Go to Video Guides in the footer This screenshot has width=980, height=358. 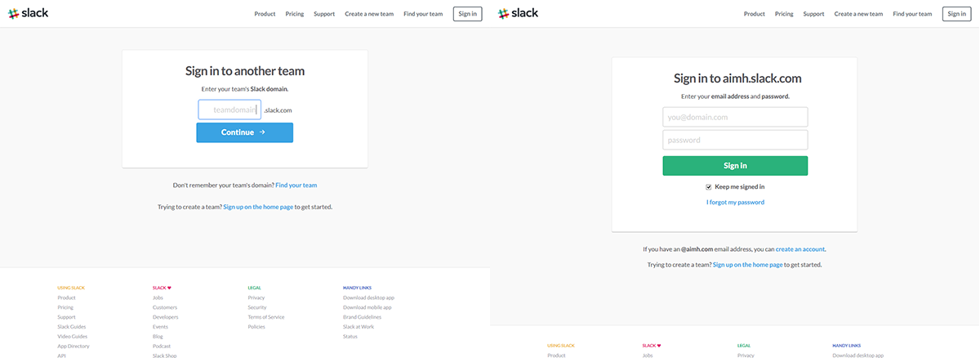coord(73,337)
